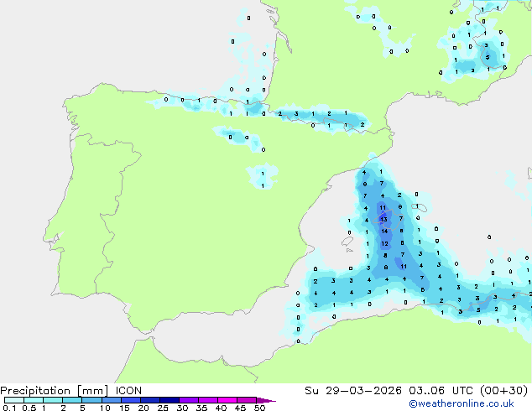This screenshot has height=411, width=532.
Task: Click the '12' precipitation value on map
Action: [384, 244]
